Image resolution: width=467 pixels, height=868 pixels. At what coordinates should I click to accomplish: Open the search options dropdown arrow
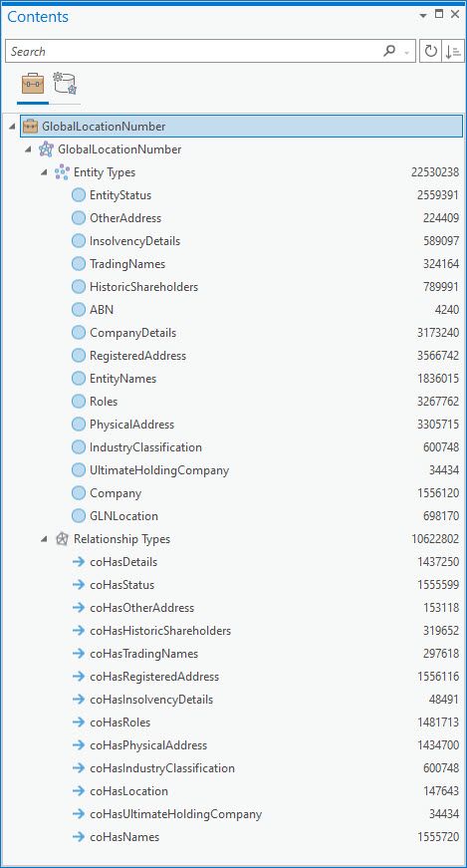pos(407,53)
